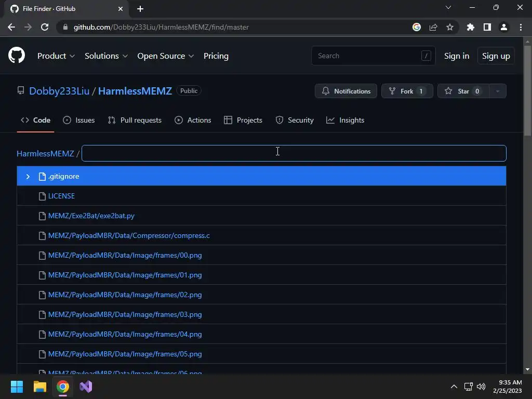Open the Pricing page
The image size is (532, 399).
click(x=216, y=56)
